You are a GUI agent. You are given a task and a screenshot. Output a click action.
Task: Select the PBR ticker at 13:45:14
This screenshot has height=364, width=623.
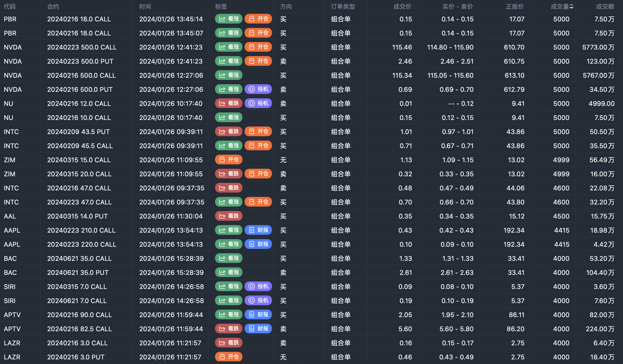click(10, 19)
